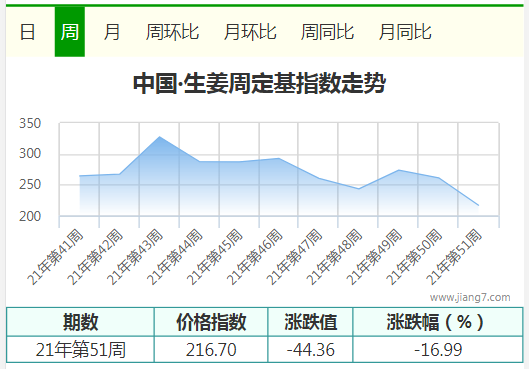Screen dimensions: 529x369
Task: Click the 21年第47周 axis label
Action: (295, 257)
